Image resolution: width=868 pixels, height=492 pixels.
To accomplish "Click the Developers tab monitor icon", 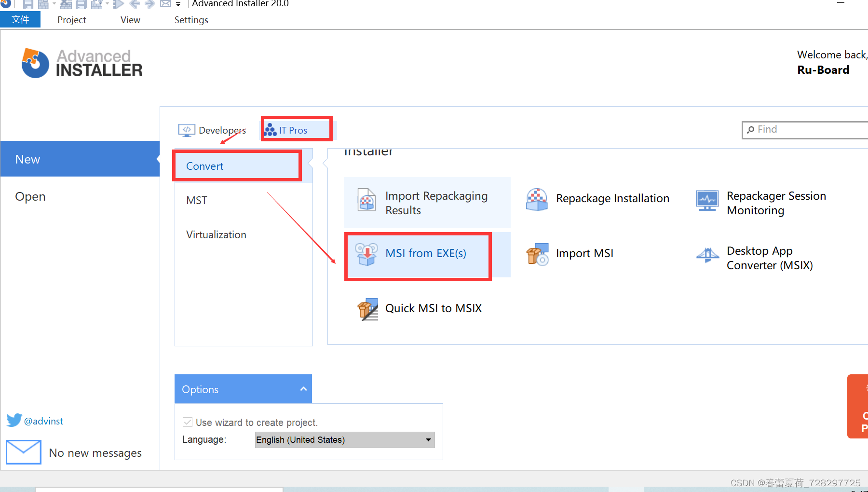I will click(x=187, y=130).
